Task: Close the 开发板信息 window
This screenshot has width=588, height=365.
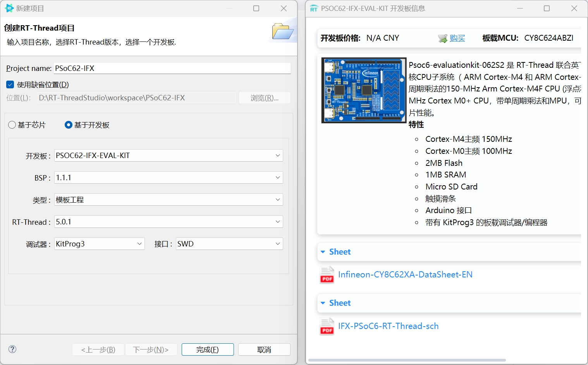Action: point(574,8)
